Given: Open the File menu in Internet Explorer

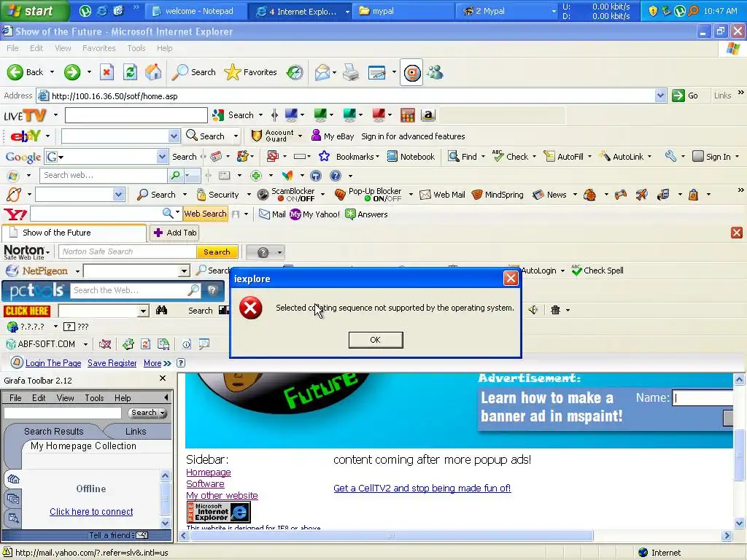Looking at the screenshot, I should [13, 48].
